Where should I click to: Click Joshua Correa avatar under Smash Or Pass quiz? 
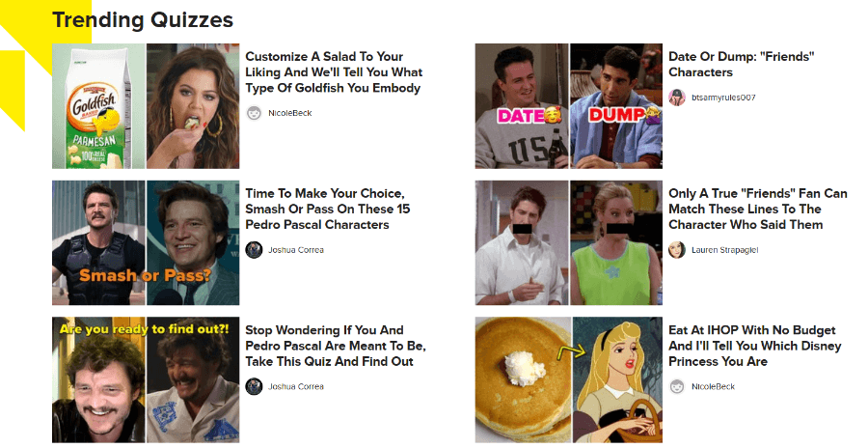click(254, 250)
